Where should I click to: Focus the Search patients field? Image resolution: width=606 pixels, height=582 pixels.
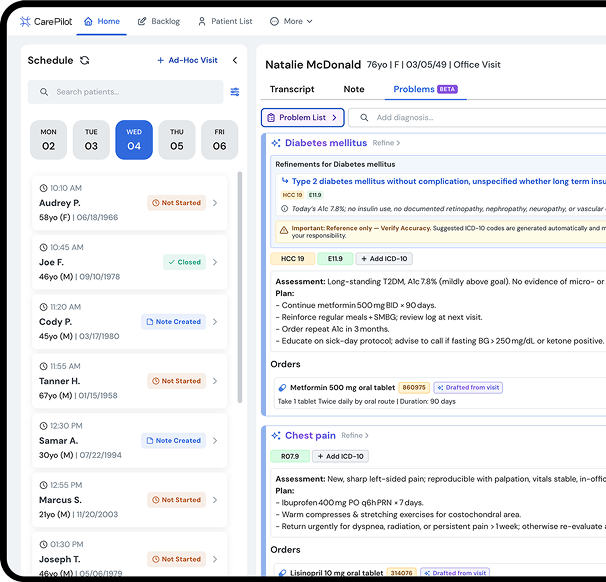click(x=126, y=92)
